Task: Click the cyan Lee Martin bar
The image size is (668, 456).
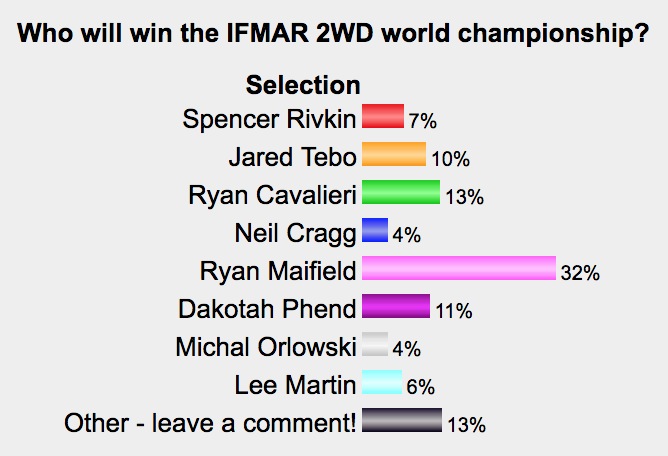Action: [x=382, y=382]
